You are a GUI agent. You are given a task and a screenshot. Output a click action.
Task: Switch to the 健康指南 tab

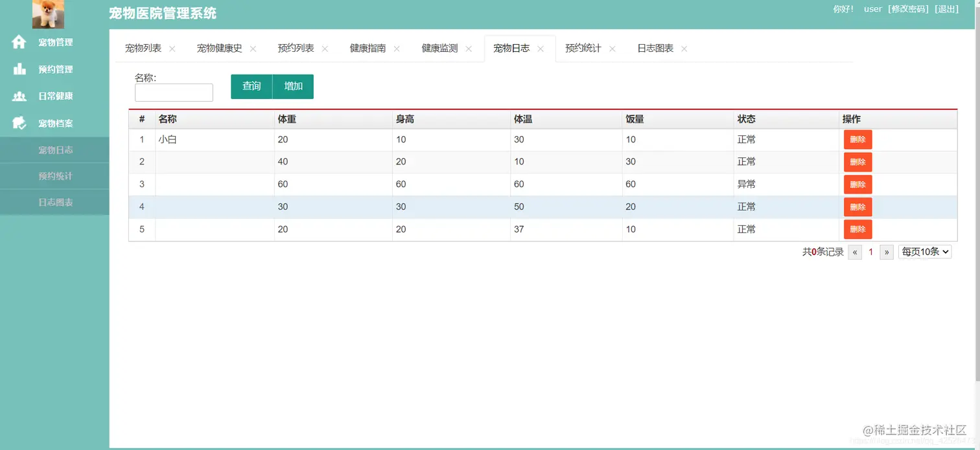pyautogui.click(x=368, y=49)
